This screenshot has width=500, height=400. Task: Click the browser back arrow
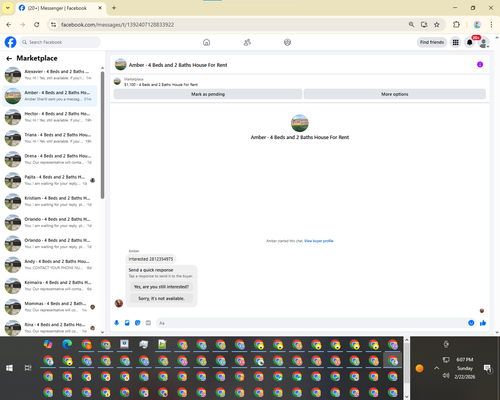tap(9, 25)
